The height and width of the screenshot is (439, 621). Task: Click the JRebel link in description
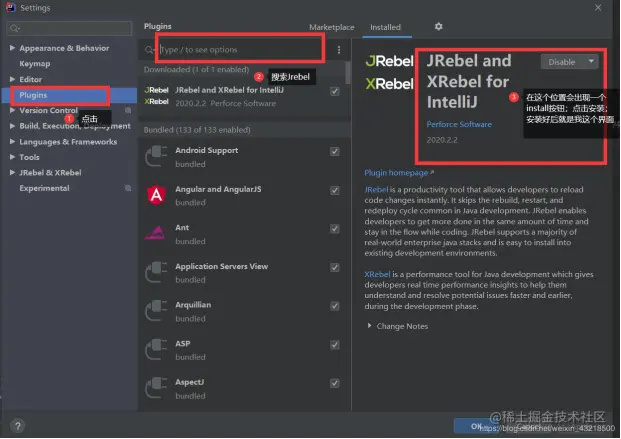376,190
